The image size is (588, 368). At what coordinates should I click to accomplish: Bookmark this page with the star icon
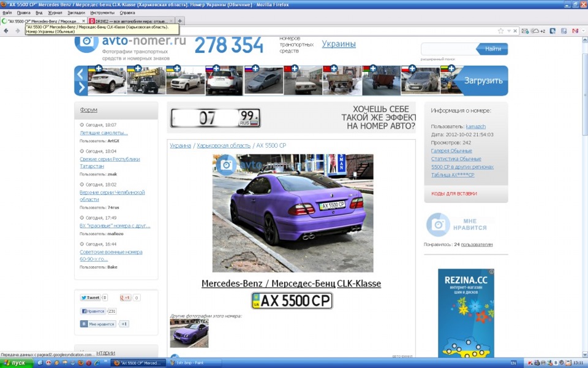tap(500, 31)
